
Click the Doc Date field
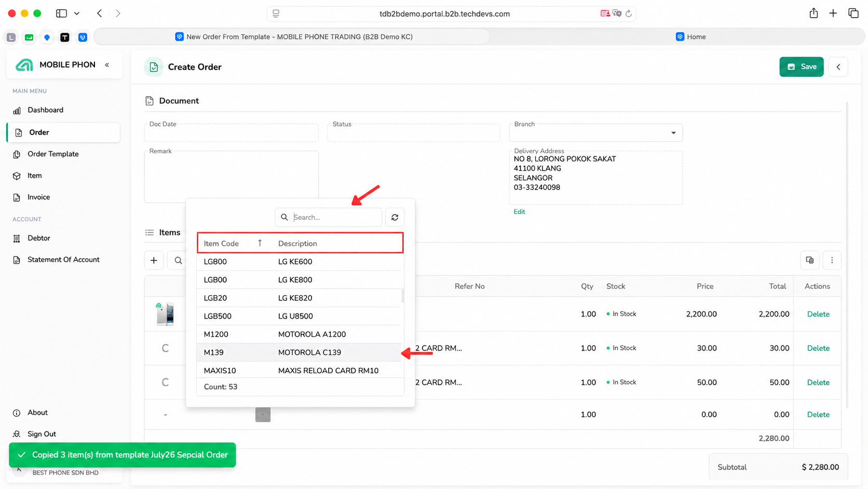point(231,133)
